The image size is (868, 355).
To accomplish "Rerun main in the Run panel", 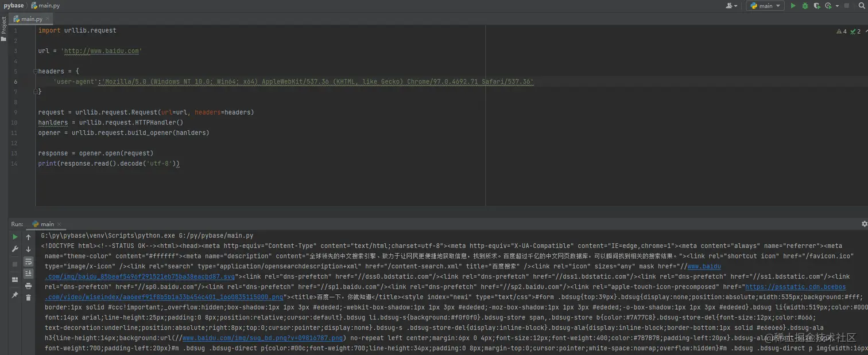I will click(x=15, y=237).
